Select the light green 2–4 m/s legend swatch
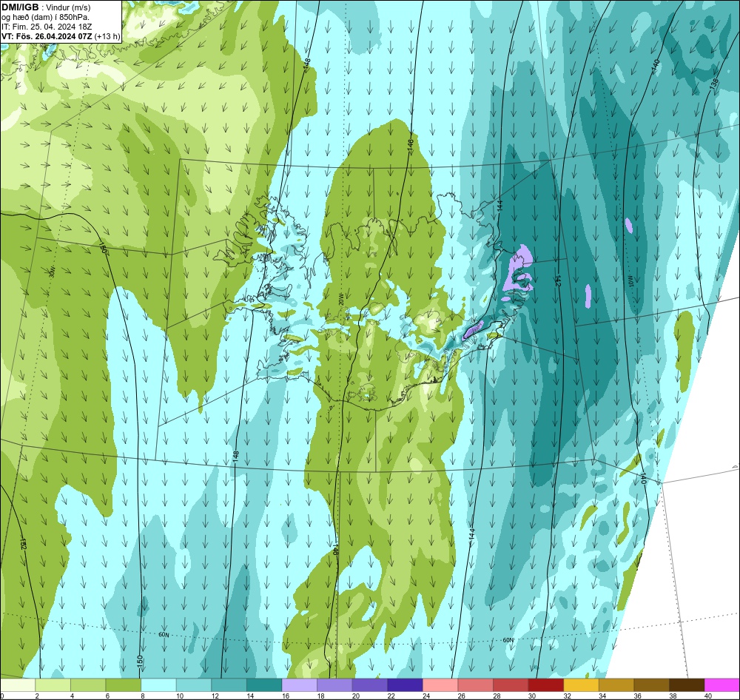The image size is (740, 700). 53,685
